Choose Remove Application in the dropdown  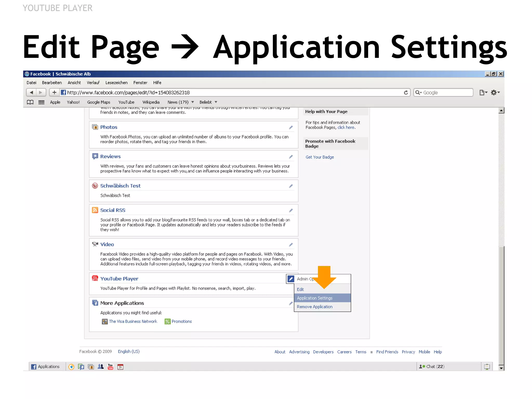coord(322,307)
